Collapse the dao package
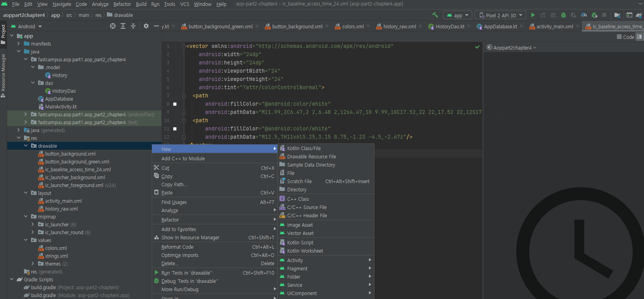 (33, 83)
